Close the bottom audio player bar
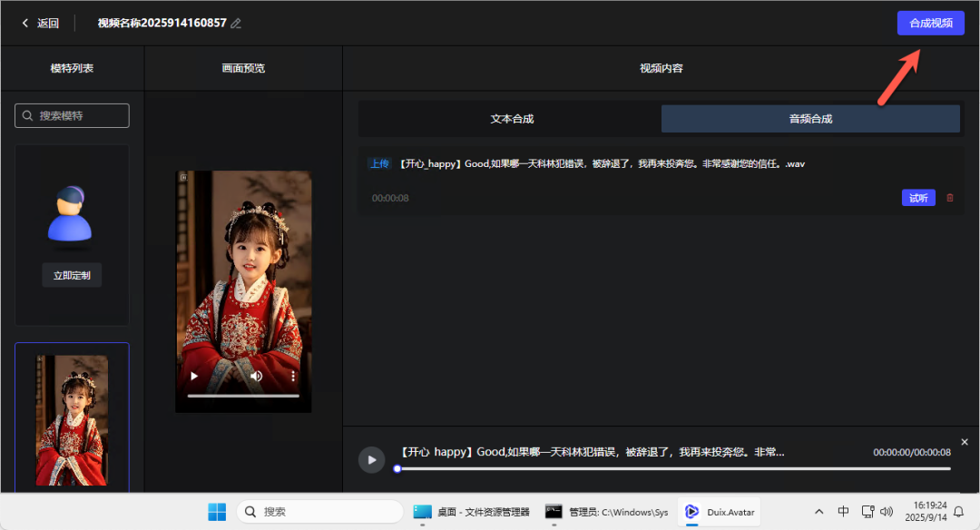Screen dimensions: 980x530 point(965,442)
